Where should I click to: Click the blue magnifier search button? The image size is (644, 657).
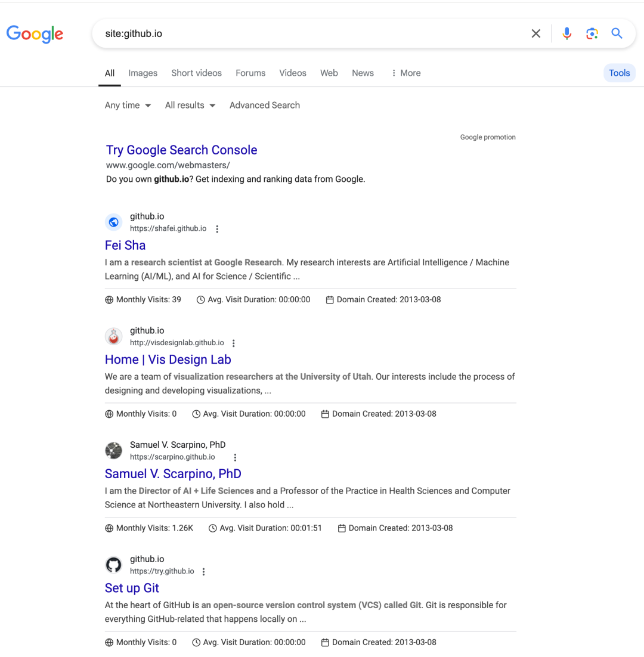pos(617,33)
